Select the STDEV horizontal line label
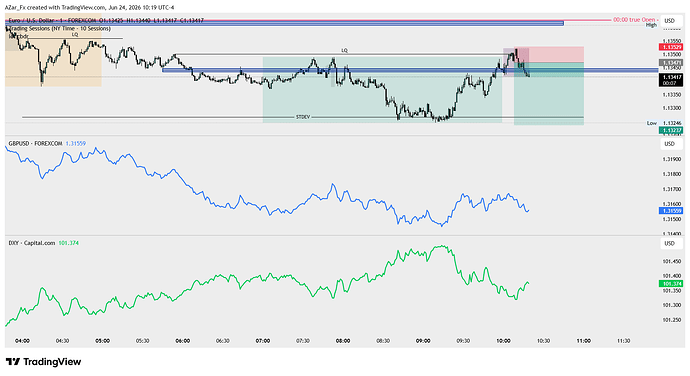The width and height of the screenshot is (690, 376). pos(303,117)
